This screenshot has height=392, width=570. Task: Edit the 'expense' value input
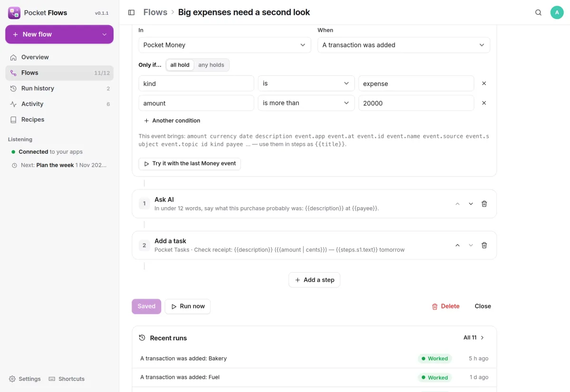[416, 83]
